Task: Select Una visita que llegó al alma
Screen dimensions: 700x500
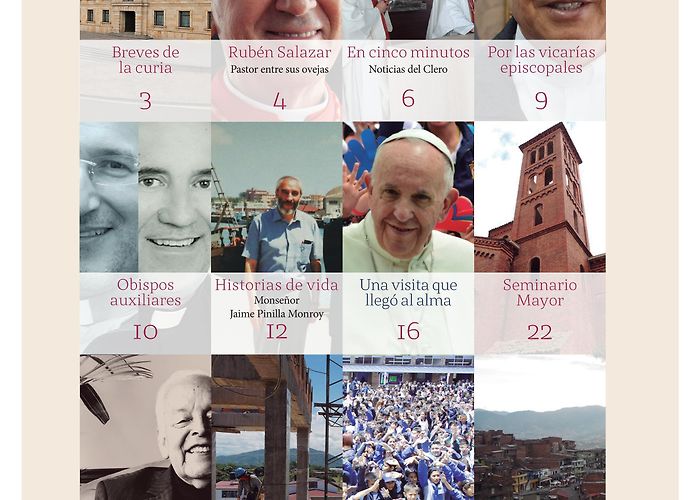Action: 408,292
